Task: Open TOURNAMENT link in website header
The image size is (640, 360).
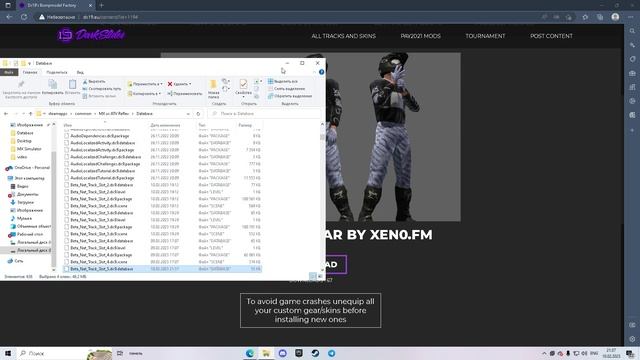Action: pyautogui.click(x=485, y=36)
